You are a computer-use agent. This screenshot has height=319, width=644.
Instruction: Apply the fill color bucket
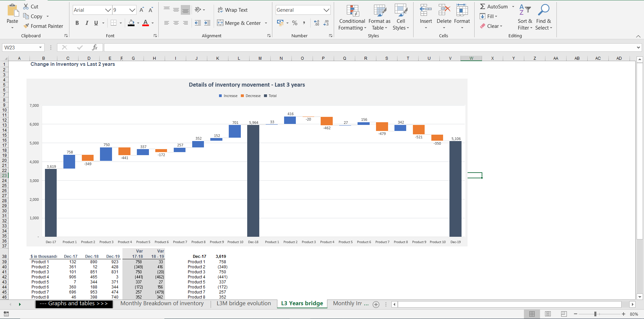click(x=131, y=23)
